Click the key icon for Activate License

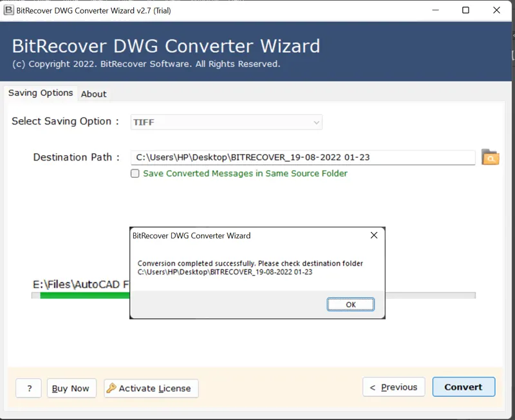coord(111,388)
